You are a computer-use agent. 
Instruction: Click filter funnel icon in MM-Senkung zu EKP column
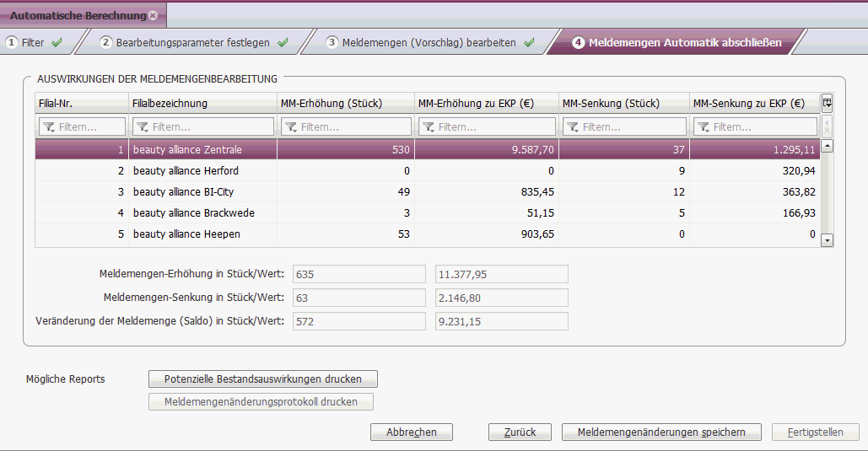703,127
